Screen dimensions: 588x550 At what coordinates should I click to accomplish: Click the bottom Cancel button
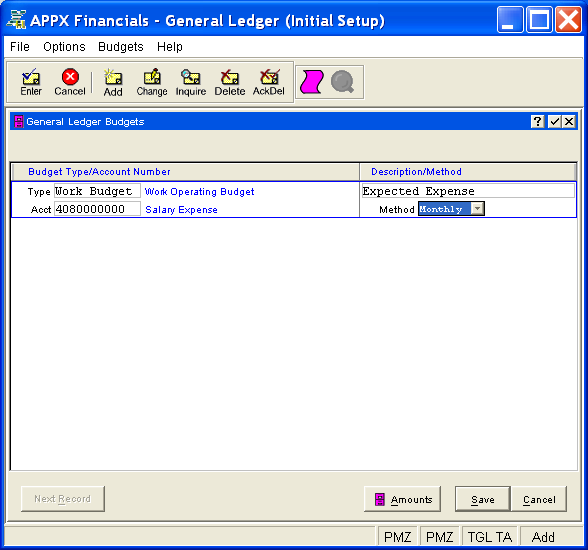[x=539, y=499]
